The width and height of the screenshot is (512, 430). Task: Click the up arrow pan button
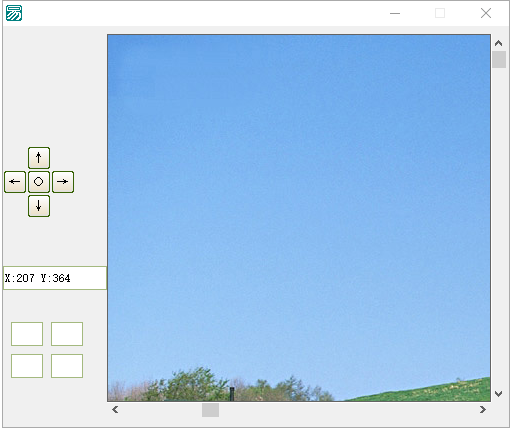pos(39,158)
